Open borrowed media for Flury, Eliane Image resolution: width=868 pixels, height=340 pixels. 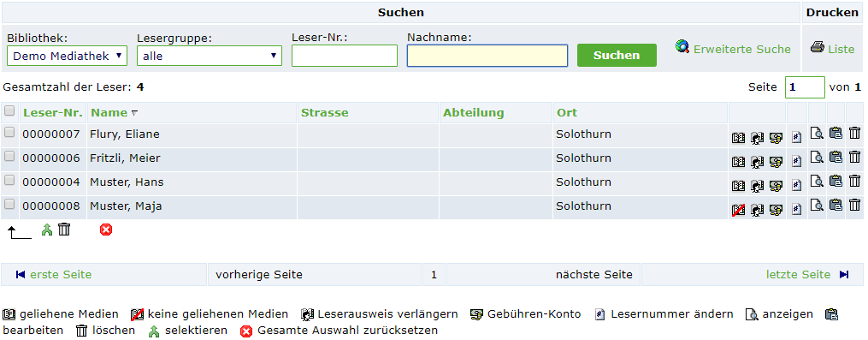point(738,138)
